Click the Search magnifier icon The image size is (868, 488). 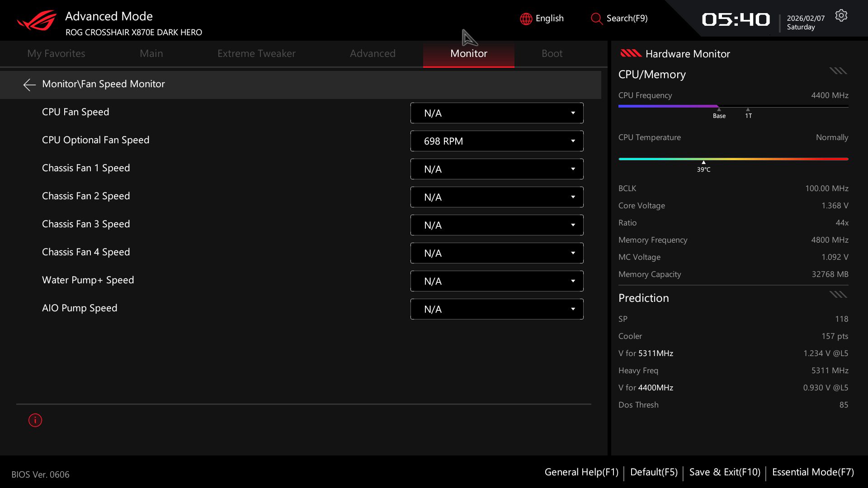(x=596, y=19)
